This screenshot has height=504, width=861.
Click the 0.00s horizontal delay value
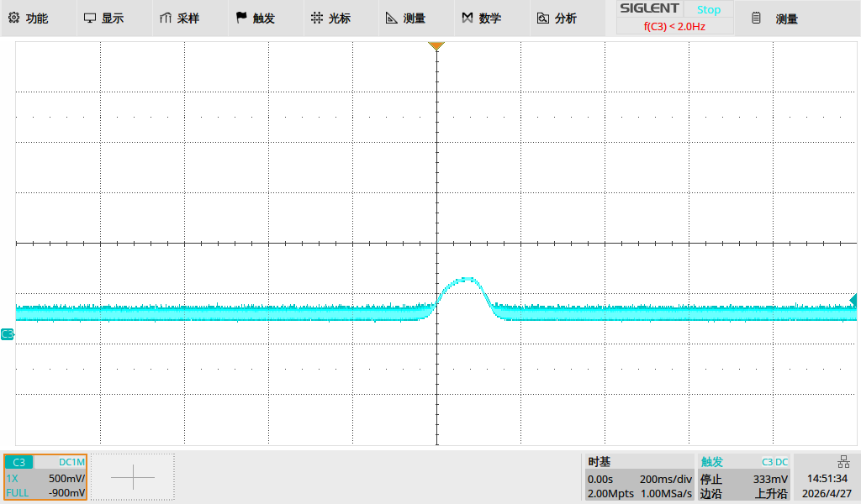point(600,479)
